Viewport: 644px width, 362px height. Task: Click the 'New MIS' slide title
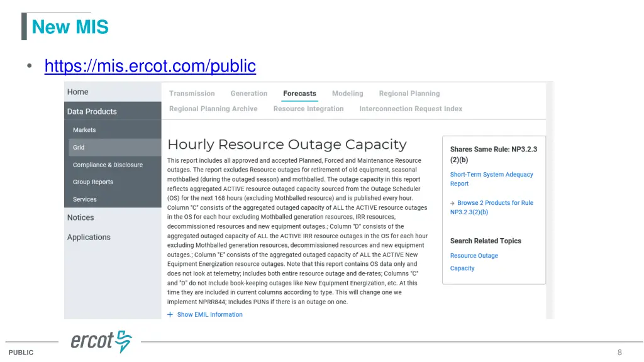[x=70, y=27]
